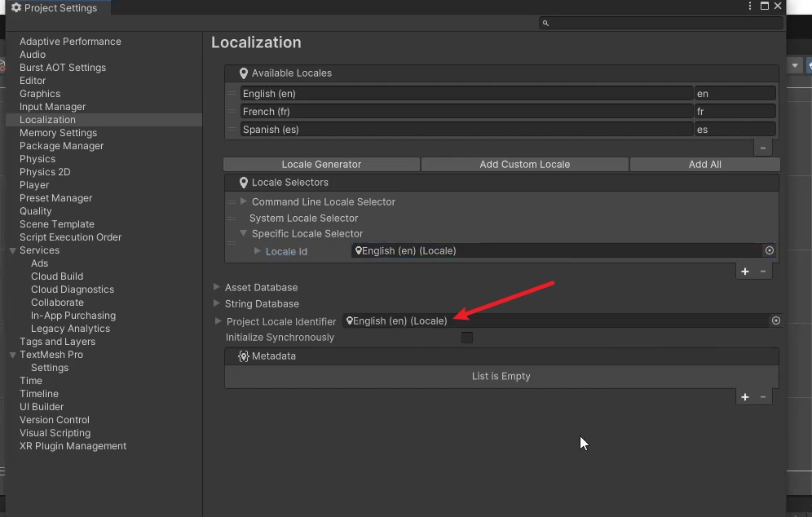Click the Add All button

(x=705, y=164)
